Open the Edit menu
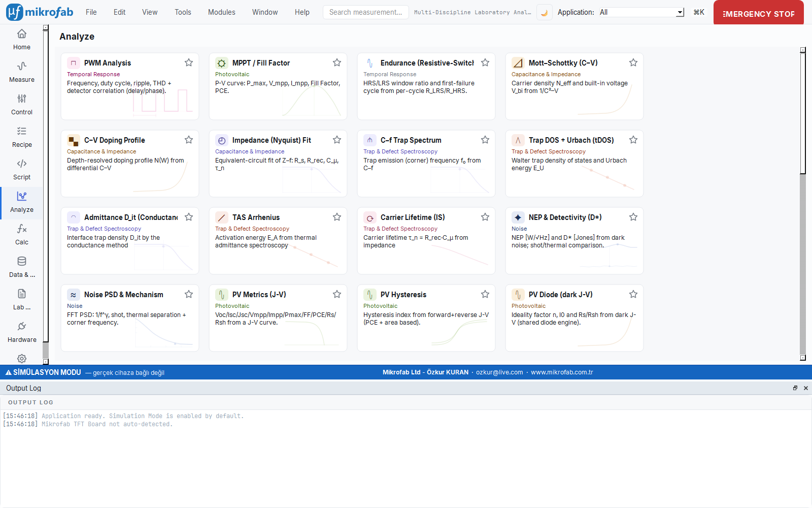The image size is (812, 508). [x=120, y=12]
